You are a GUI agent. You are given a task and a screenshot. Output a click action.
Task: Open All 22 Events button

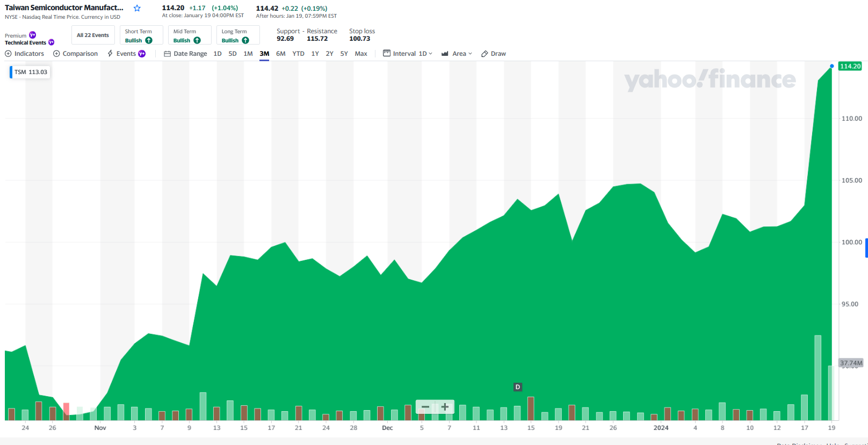tap(93, 35)
